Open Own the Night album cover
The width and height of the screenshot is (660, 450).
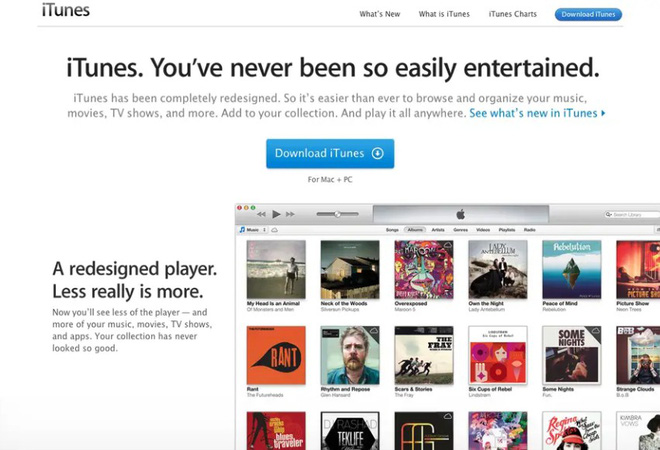click(x=498, y=269)
